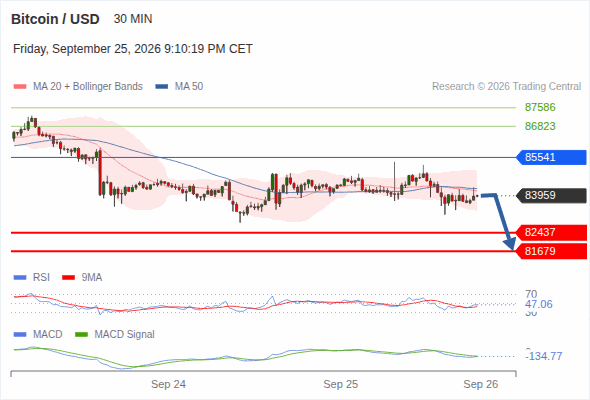Click the Sep 26 timeline label
This screenshot has width=590, height=400.
[481, 384]
